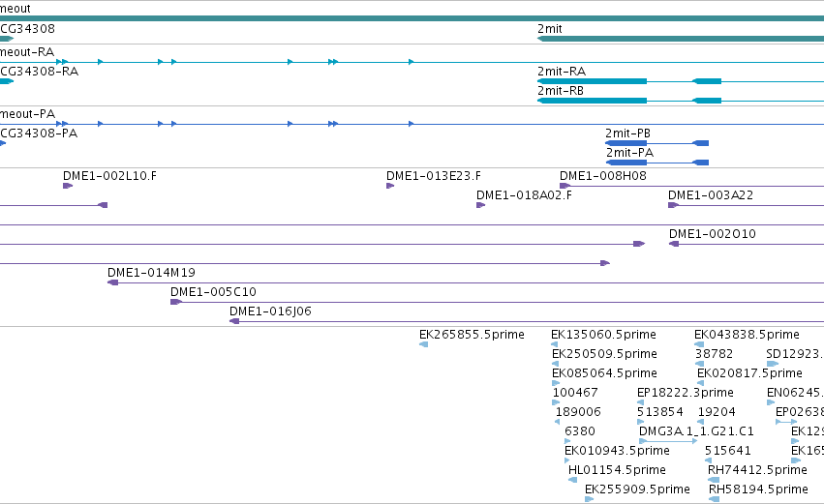Image resolution: width=824 pixels, height=504 pixels.
Task: Select the EK010943.5prime EST label
Action: coord(617,451)
